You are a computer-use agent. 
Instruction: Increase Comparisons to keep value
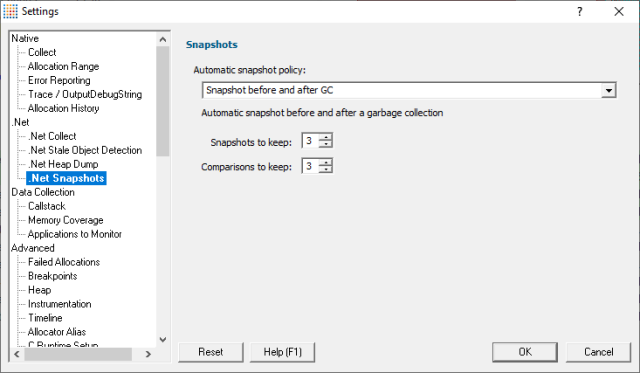(326, 162)
